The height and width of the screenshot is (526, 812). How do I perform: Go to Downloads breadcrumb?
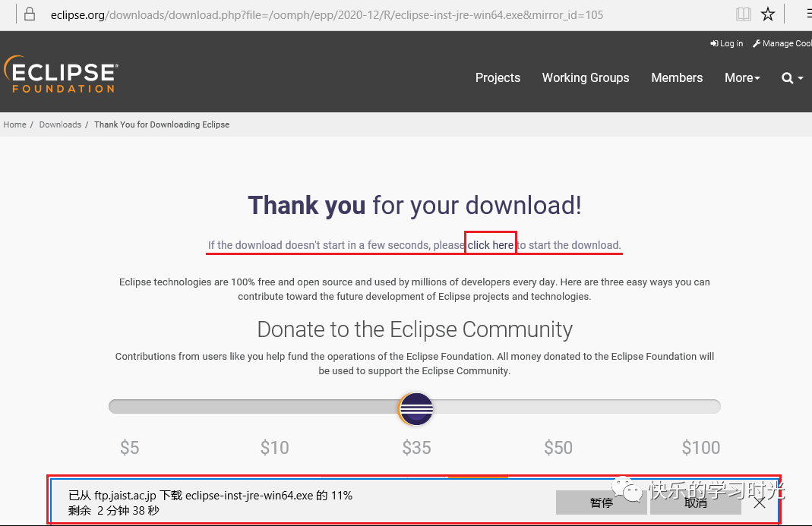(x=60, y=124)
